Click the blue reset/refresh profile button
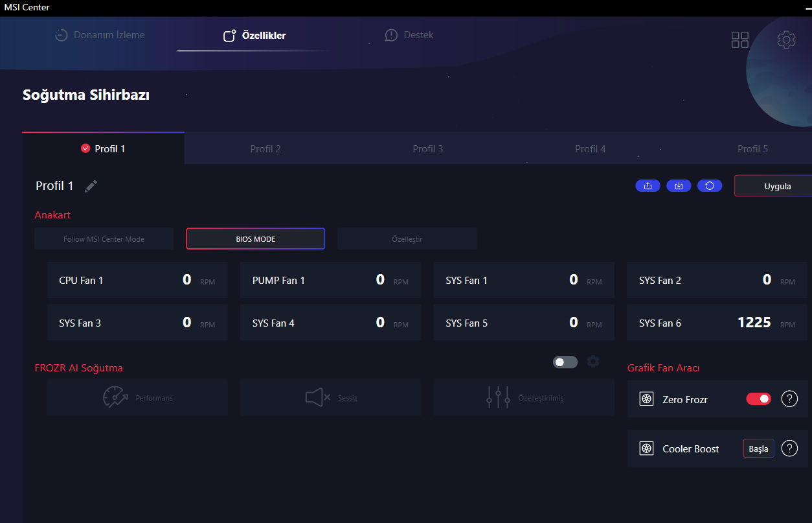 tap(710, 186)
